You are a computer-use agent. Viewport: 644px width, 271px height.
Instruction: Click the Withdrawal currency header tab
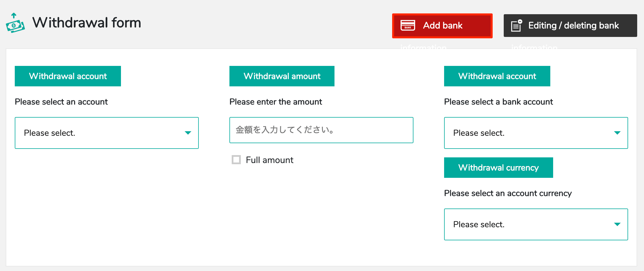click(498, 168)
